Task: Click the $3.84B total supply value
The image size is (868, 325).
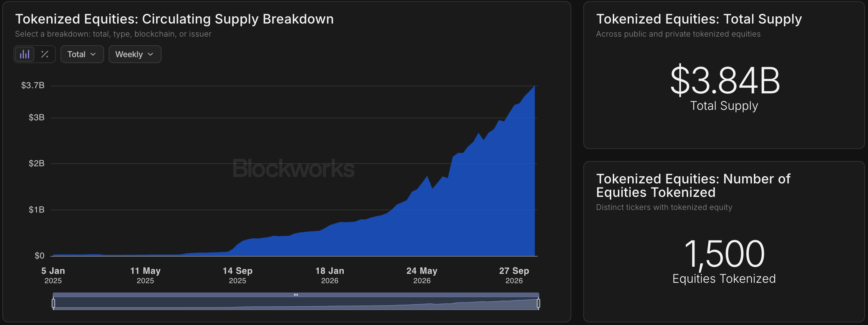Action: [x=725, y=81]
